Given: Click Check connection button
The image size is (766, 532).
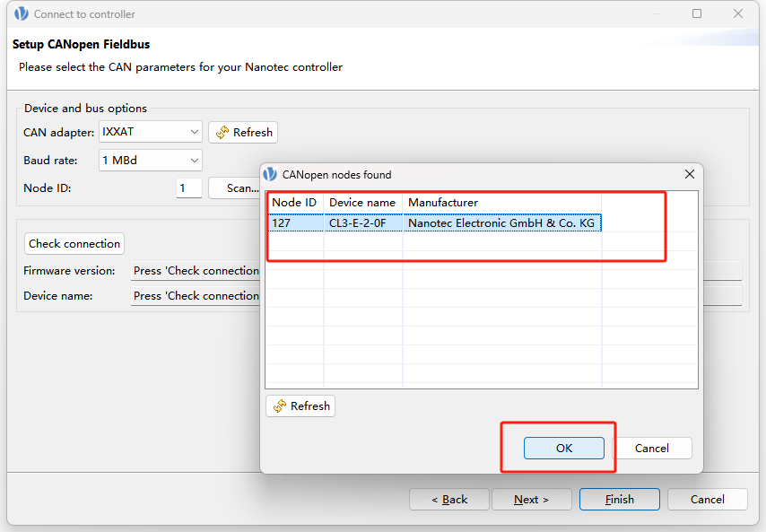Looking at the screenshot, I should click(x=74, y=244).
